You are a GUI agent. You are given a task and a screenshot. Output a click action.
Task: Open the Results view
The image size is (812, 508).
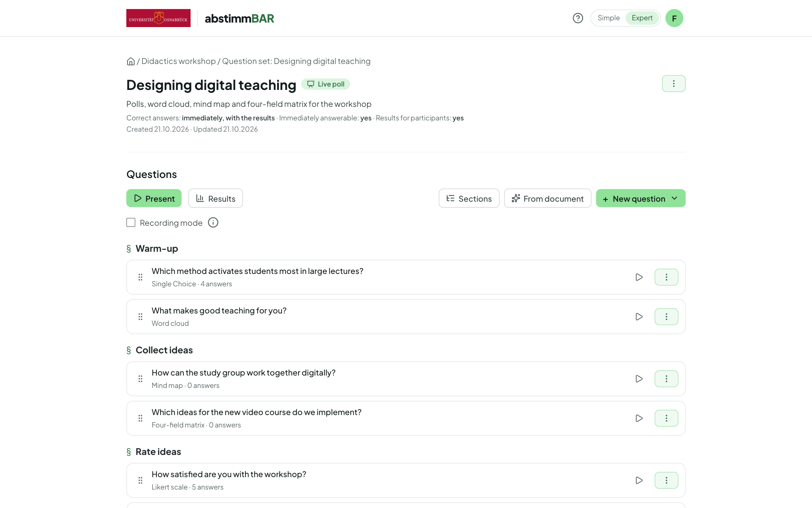[x=215, y=198]
